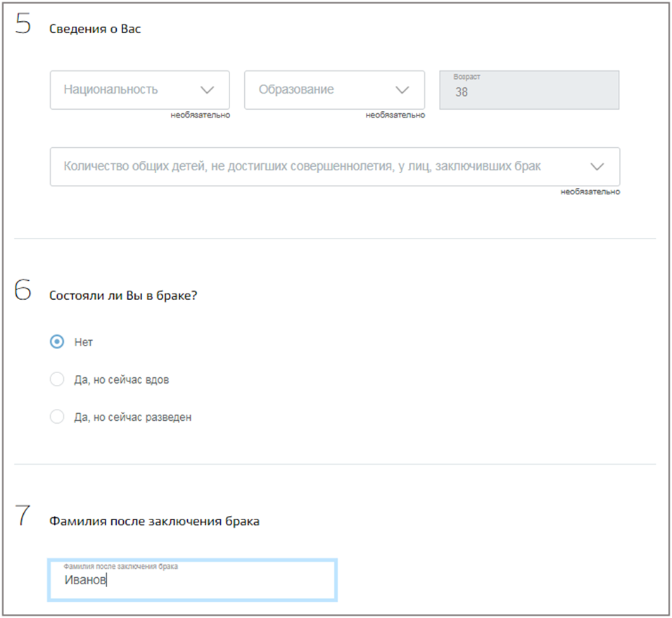Select the Нет radio button

pyautogui.click(x=57, y=341)
